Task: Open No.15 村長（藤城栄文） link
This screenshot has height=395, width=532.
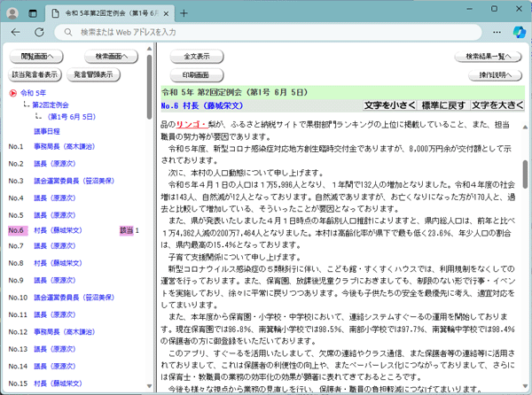Action: pos(58,383)
